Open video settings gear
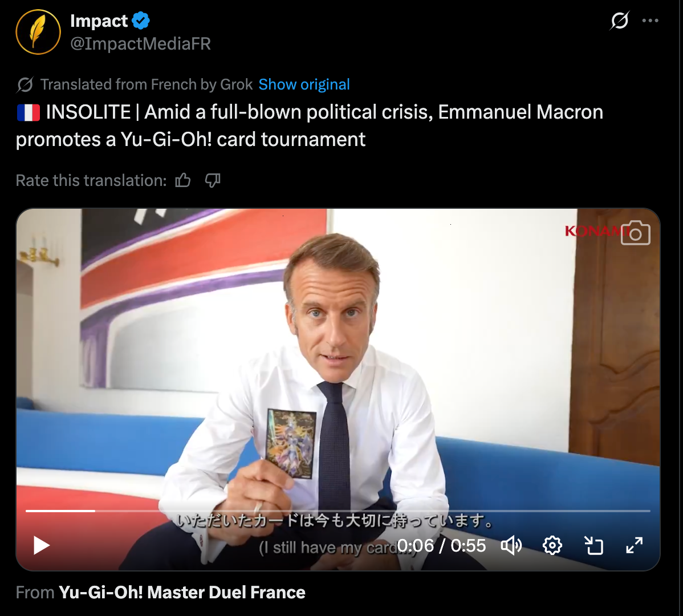This screenshot has width=683, height=616. (552, 545)
